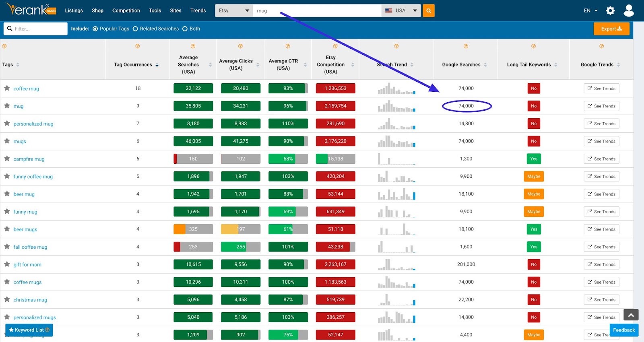Screen dimensions: 644x342
Task: Open the Trends menu
Action: point(198,10)
